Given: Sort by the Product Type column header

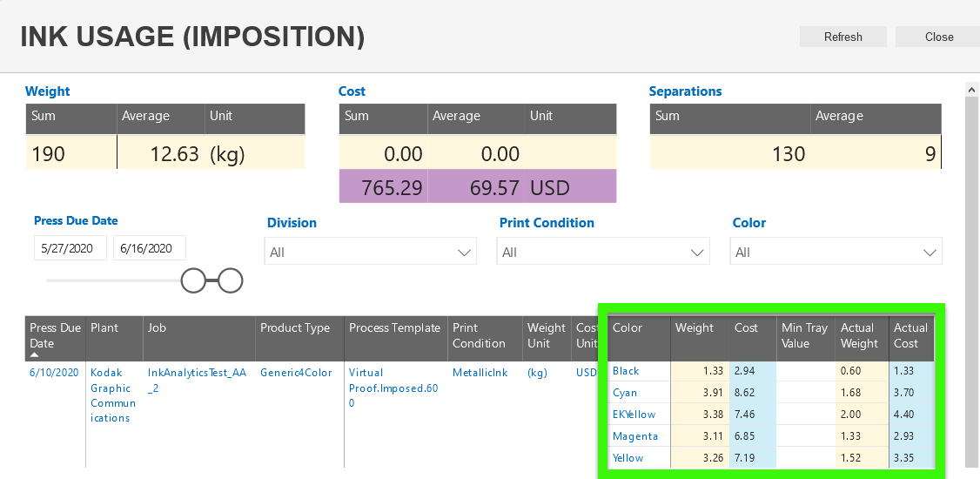Looking at the screenshot, I should tap(295, 328).
